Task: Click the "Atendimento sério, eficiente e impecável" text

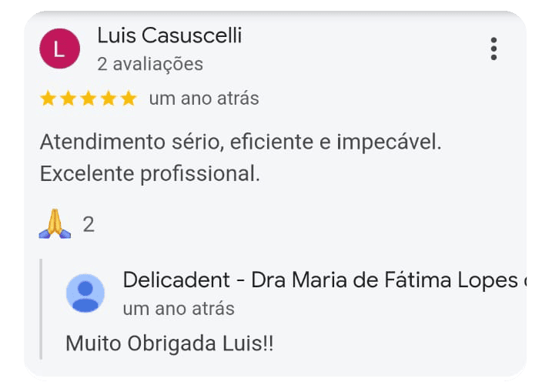Action: (x=240, y=142)
